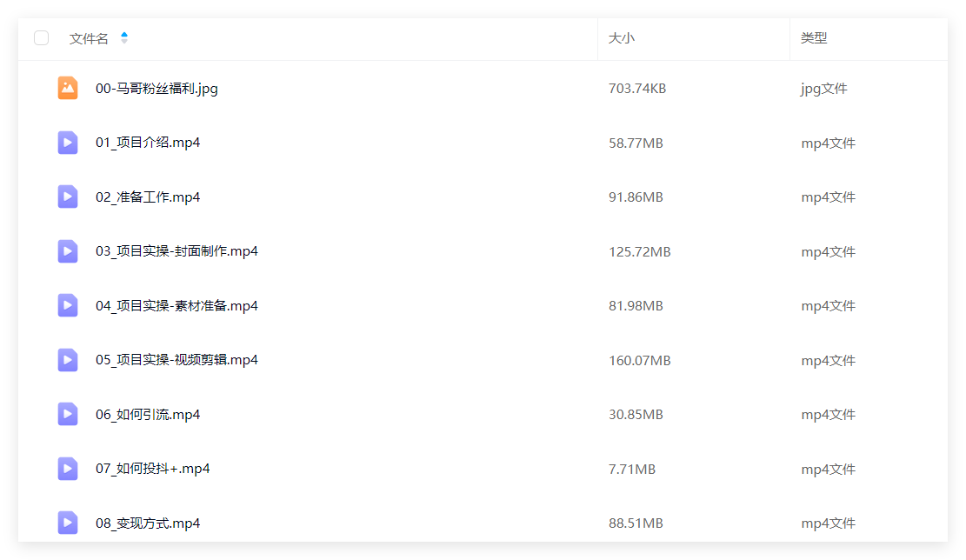Click the 文件名 column header
Image resolution: width=966 pixels, height=560 pixels.
pyautogui.click(x=89, y=38)
